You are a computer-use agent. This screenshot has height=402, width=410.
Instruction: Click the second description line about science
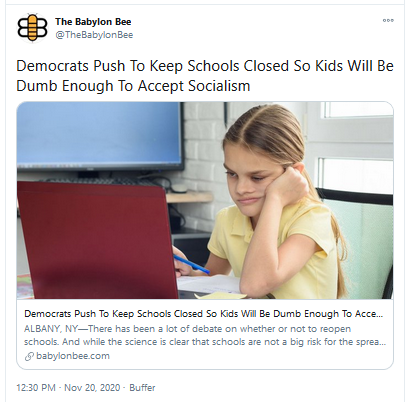tap(205, 342)
